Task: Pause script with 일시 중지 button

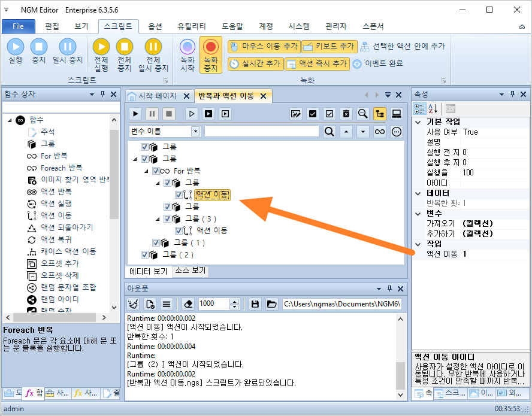Action: pos(68,51)
